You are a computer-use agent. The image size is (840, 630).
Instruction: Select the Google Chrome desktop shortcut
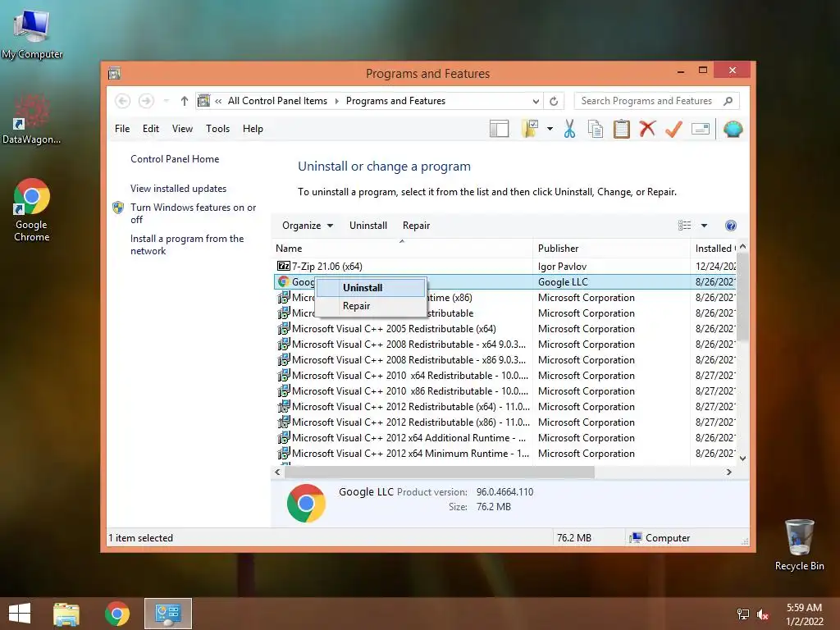(x=32, y=210)
